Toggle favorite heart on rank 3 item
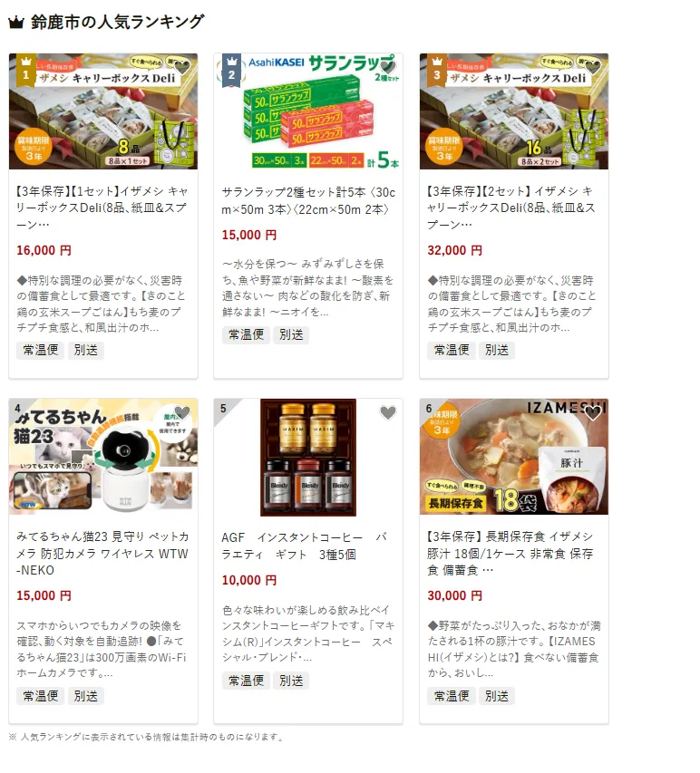 (x=593, y=67)
